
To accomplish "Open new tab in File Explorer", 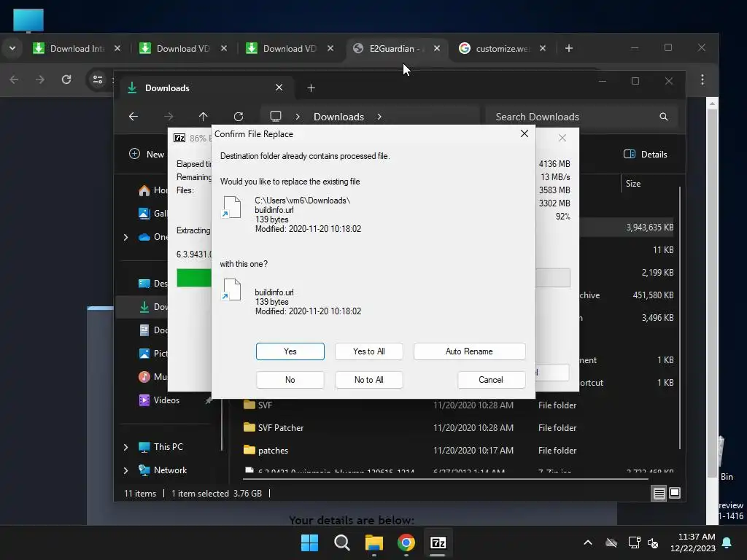I will [311, 88].
